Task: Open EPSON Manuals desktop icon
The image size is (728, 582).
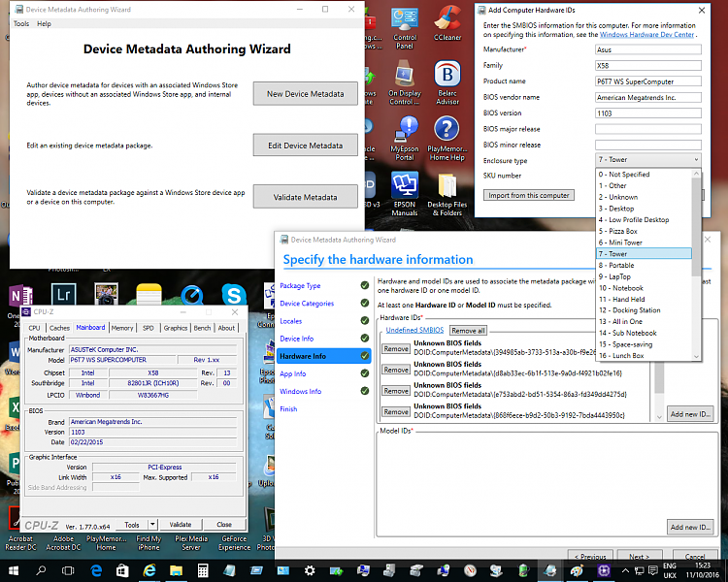Action: (x=405, y=194)
